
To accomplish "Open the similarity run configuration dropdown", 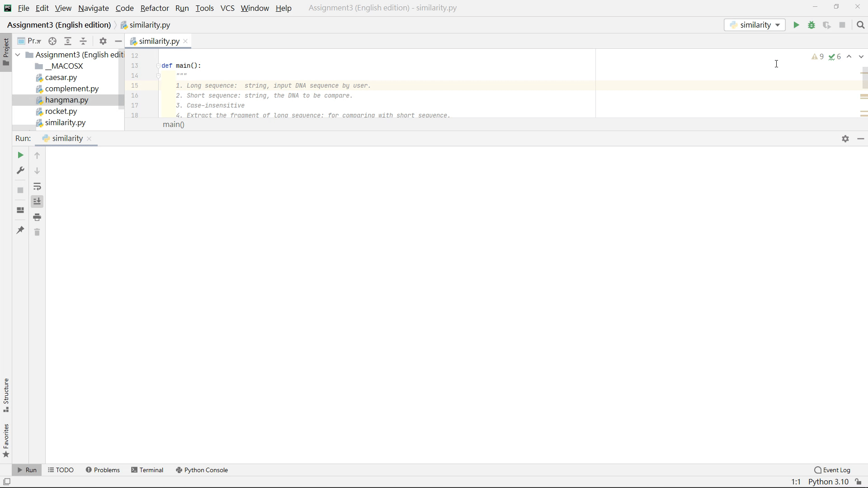I will pos(755,25).
